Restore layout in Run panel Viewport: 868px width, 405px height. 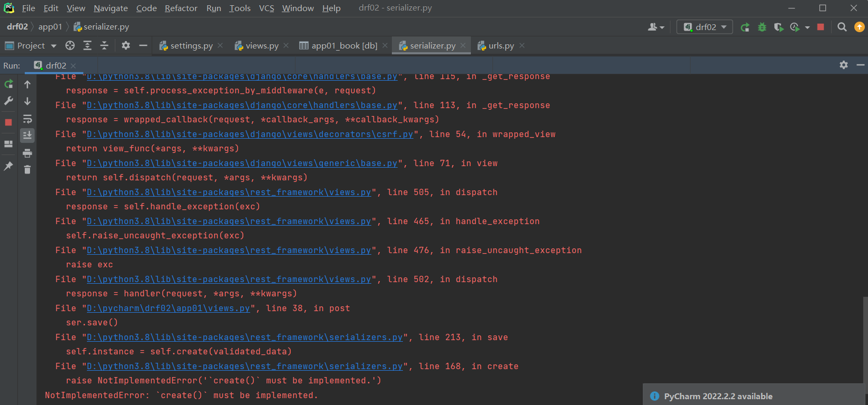[x=8, y=143]
